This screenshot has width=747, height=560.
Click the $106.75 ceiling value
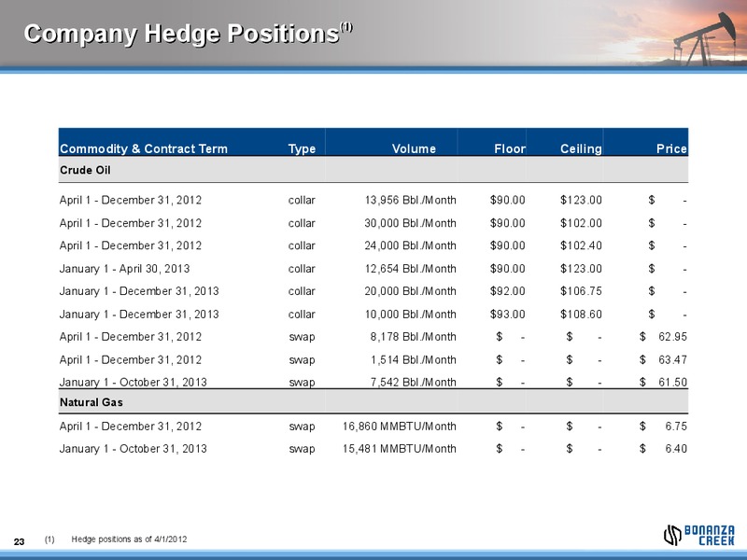coord(581,291)
